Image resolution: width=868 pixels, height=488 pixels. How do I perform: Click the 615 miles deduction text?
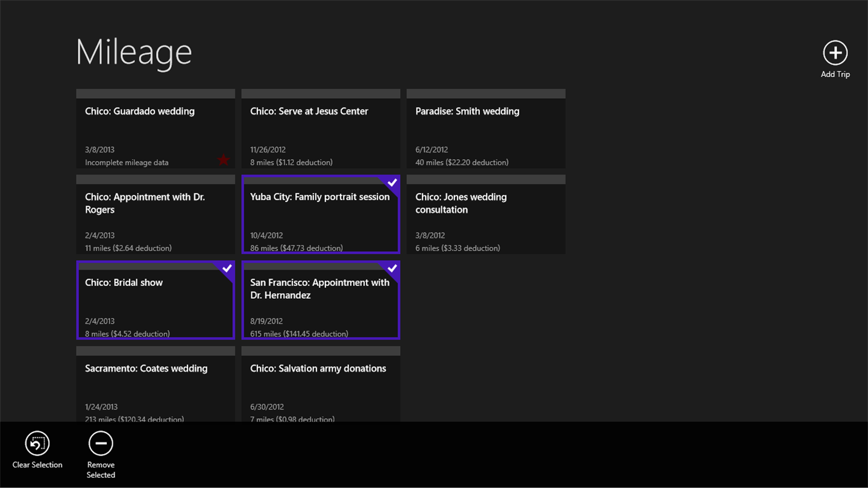click(299, 334)
